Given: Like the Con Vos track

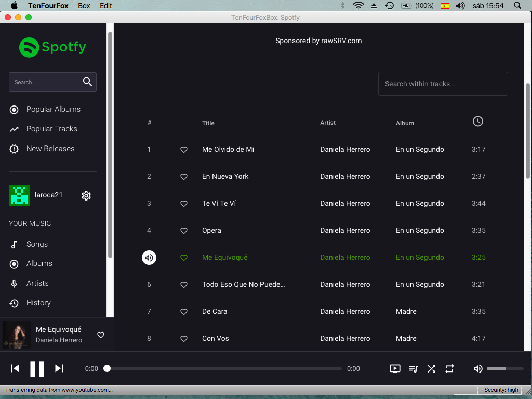Looking at the screenshot, I should pyautogui.click(x=184, y=339).
